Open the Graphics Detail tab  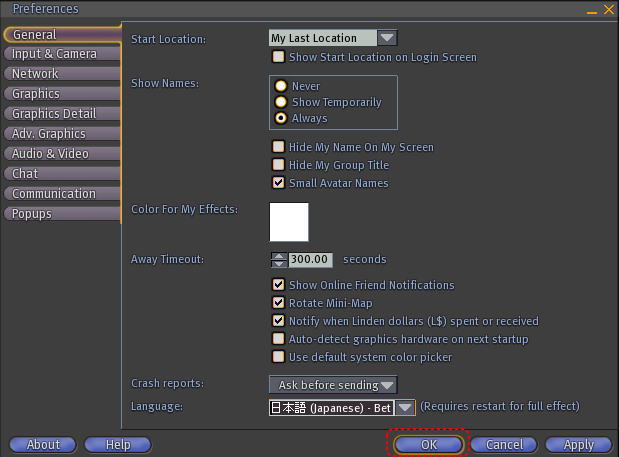62,114
